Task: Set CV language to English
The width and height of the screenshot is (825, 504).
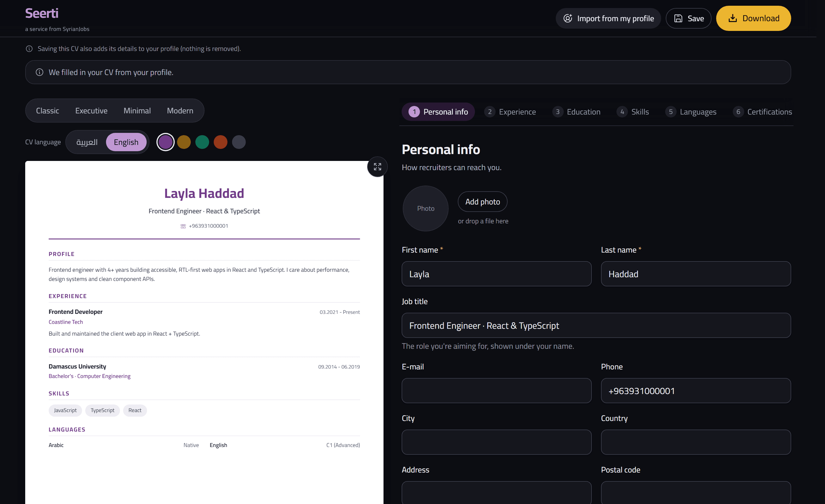Action: [126, 142]
